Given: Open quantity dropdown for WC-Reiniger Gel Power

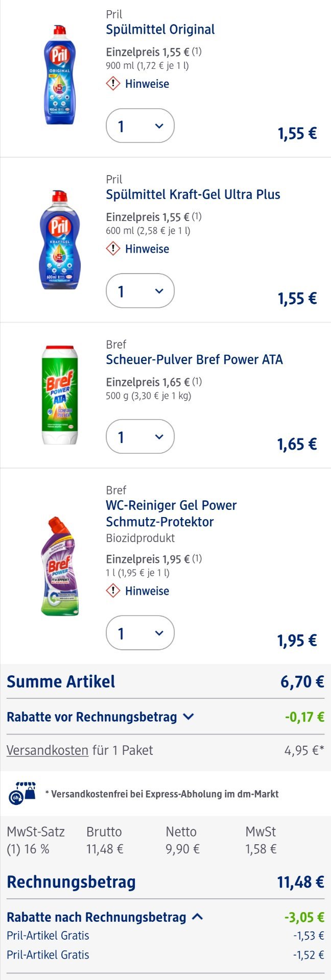Looking at the screenshot, I should 140,633.
